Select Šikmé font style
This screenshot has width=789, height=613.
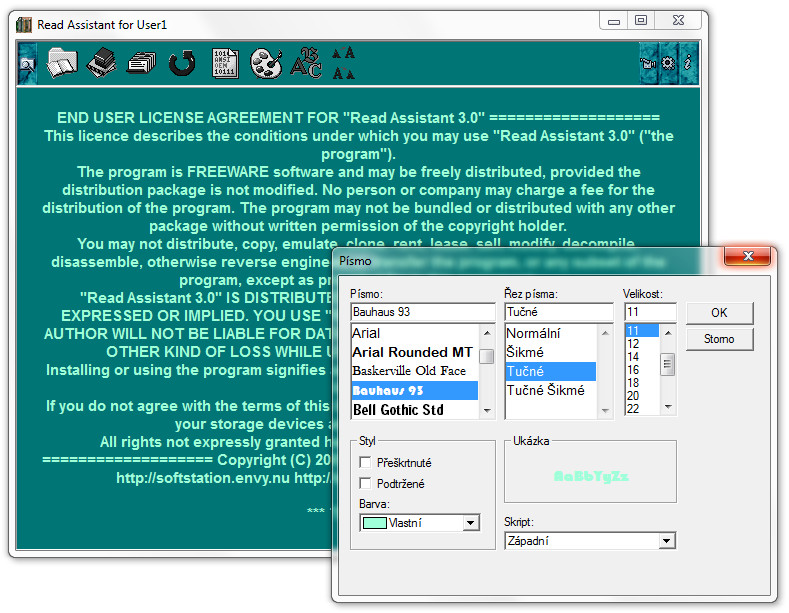pyautogui.click(x=550, y=352)
